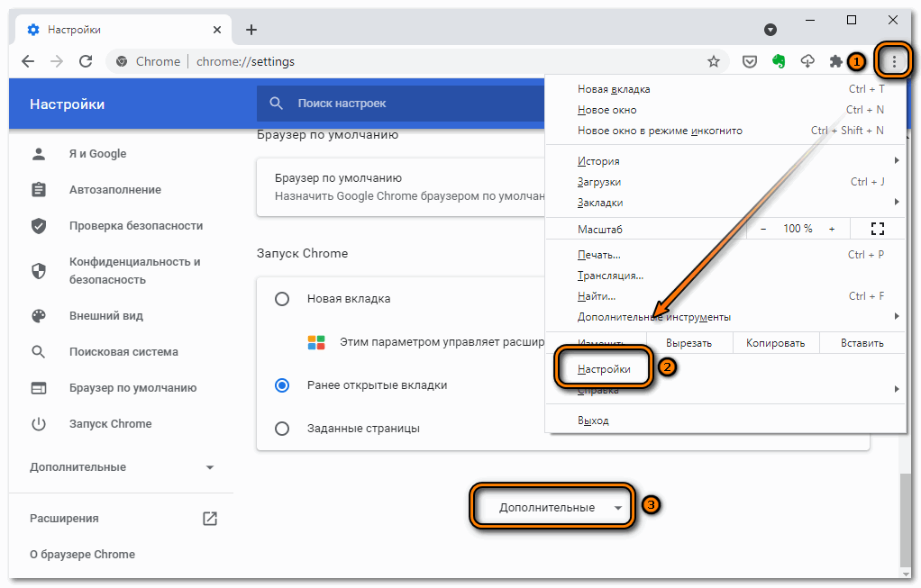
Task: Go back with the back arrow
Action: (28, 61)
